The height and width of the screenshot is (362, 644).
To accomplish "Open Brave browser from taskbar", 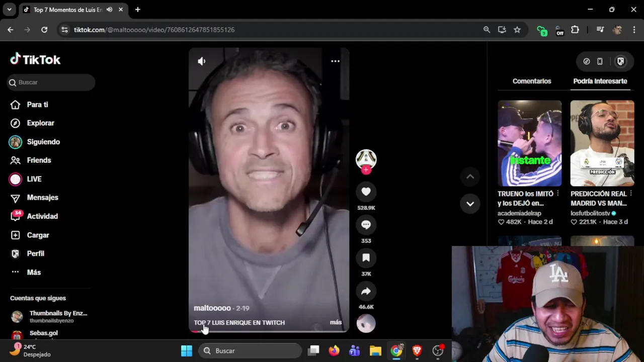I will pos(417,350).
